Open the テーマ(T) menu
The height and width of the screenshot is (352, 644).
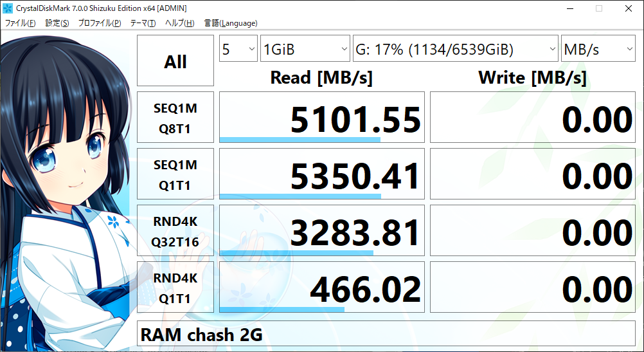pos(143,23)
